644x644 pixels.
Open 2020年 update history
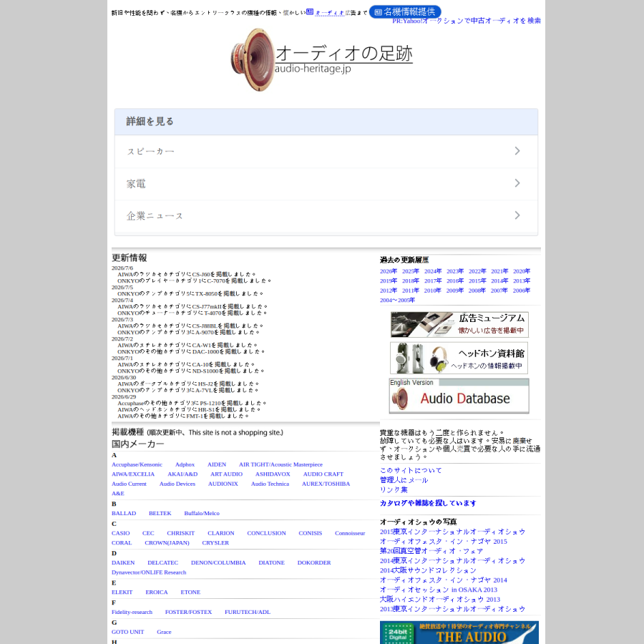521,271
